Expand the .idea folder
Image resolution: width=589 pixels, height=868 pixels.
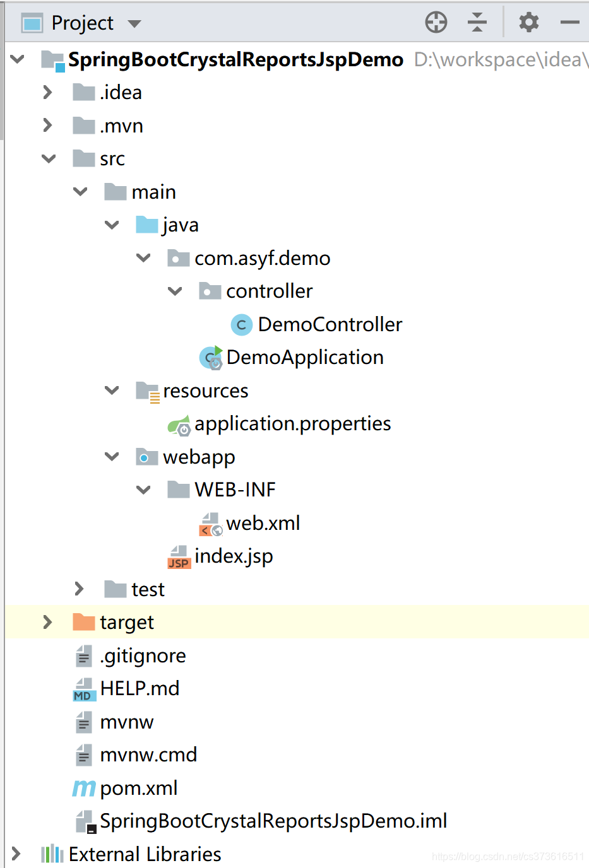tap(47, 92)
